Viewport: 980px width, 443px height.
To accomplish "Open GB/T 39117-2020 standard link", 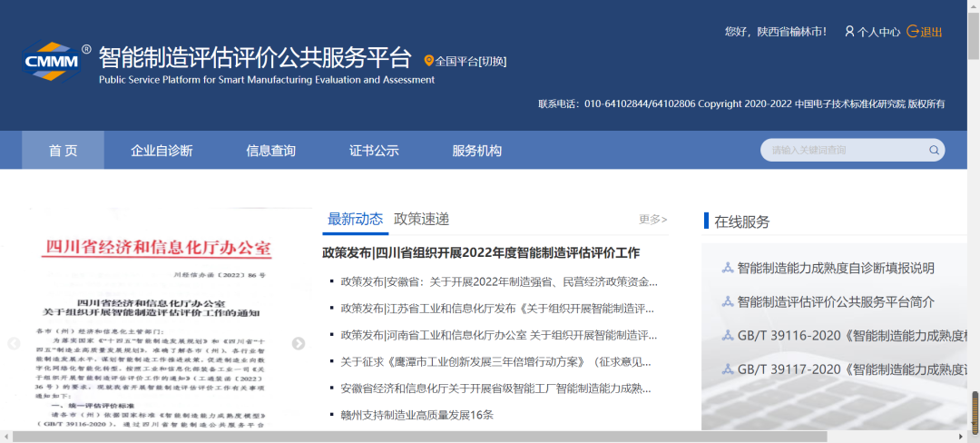I will coord(852,369).
